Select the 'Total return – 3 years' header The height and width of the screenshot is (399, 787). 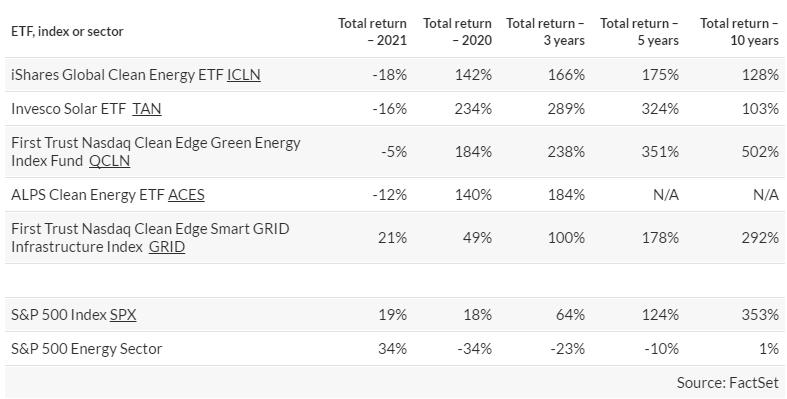(x=545, y=32)
